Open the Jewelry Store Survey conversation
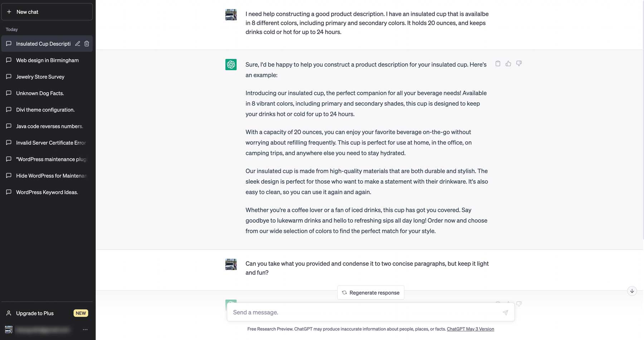The height and width of the screenshot is (340, 644). [x=40, y=77]
